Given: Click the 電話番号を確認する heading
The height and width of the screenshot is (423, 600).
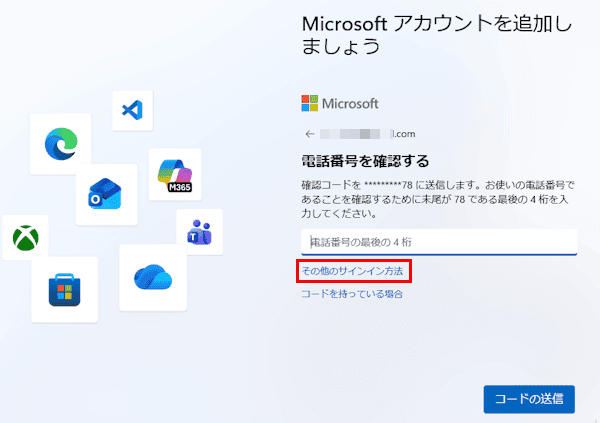Looking at the screenshot, I should pyautogui.click(x=365, y=161).
